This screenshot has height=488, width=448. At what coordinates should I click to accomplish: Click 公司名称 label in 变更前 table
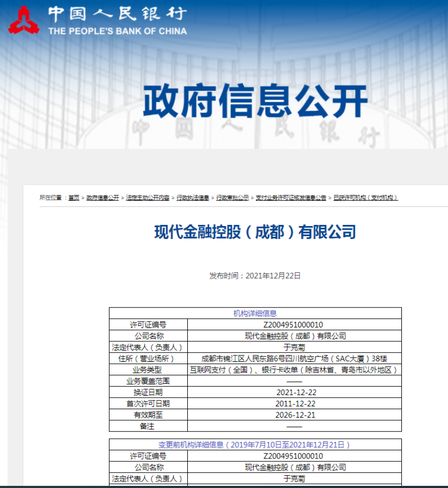coord(149,467)
